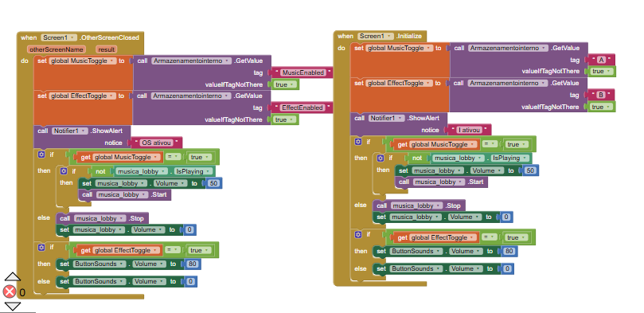Screen dimensions: 644x313
Task: Select the result parameter
Action: pos(106,49)
